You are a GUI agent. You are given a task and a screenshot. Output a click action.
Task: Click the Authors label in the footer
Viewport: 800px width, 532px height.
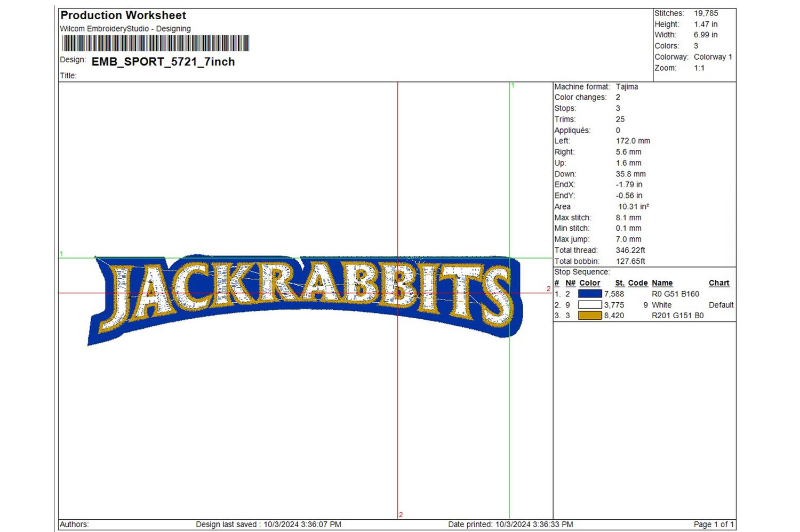click(74, 525)
